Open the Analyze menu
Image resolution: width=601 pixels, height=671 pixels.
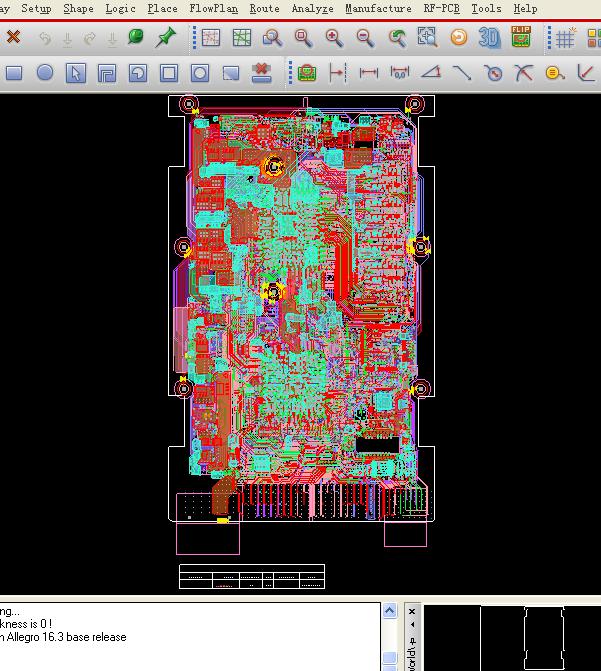[312, 8]
